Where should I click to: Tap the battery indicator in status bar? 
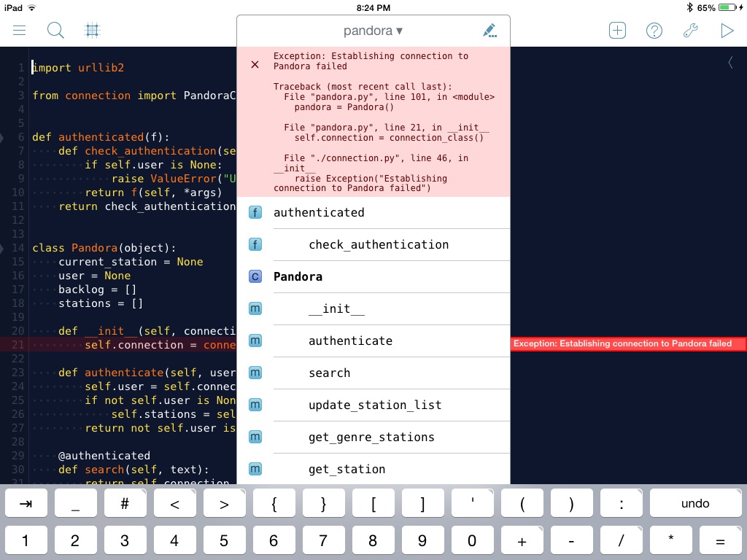coord(727,7)
